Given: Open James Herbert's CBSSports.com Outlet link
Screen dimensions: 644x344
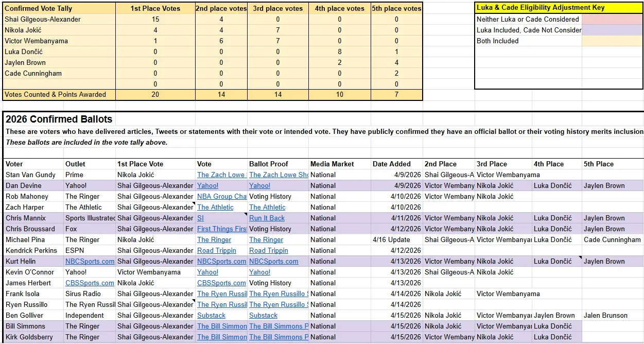Looking at the screenshot, I should coord(90,283).
